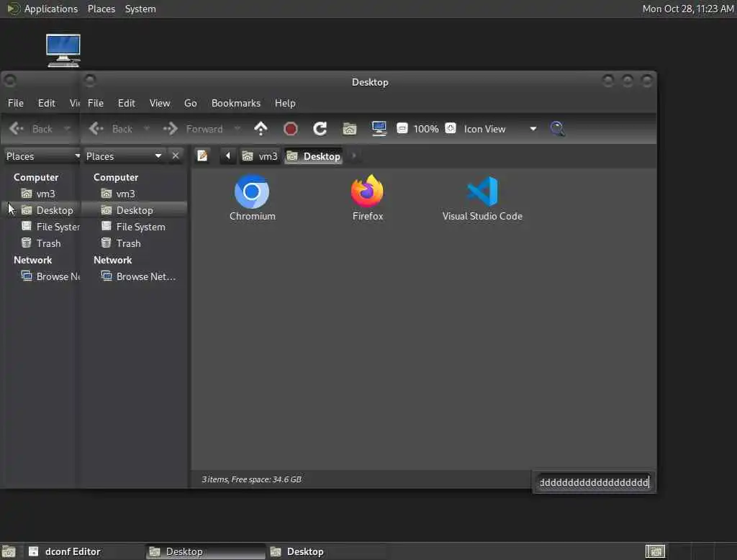737x560 pixels.
Task: Reload the current folder
Action: click(320, 128)
